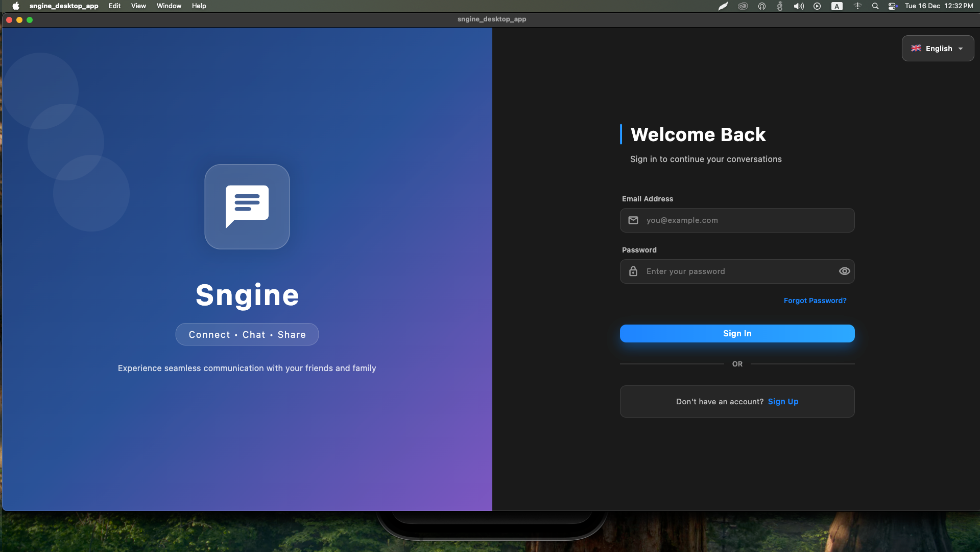Open the View menu
The image size is (980, 552).
point(138,6)
